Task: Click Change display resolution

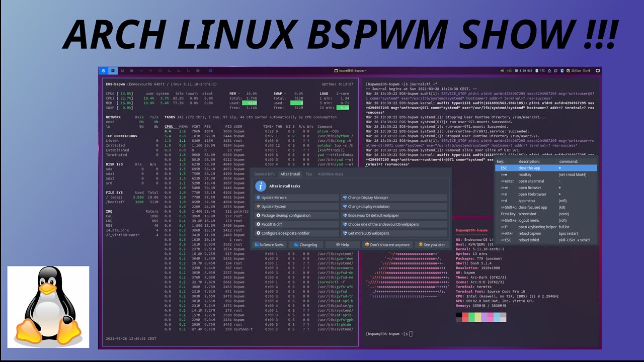Action: pyautogui.click(x=394, y=207)
